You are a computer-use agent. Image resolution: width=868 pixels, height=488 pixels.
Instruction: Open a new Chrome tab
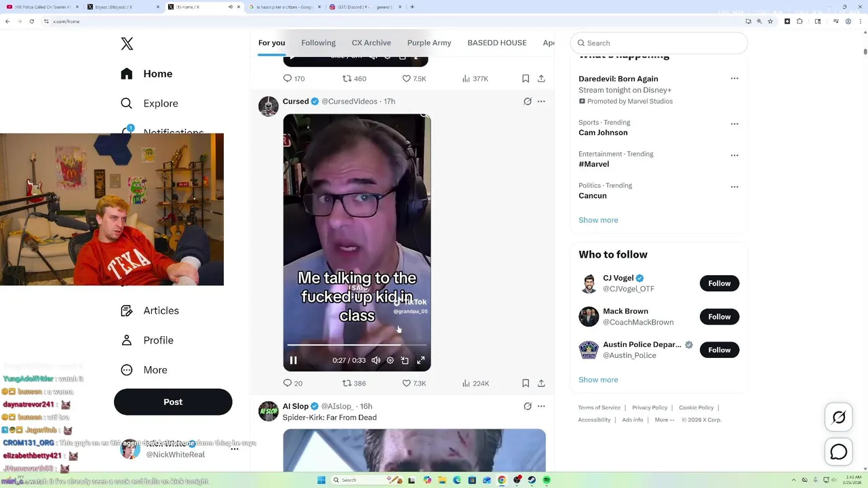coord(412,7)
